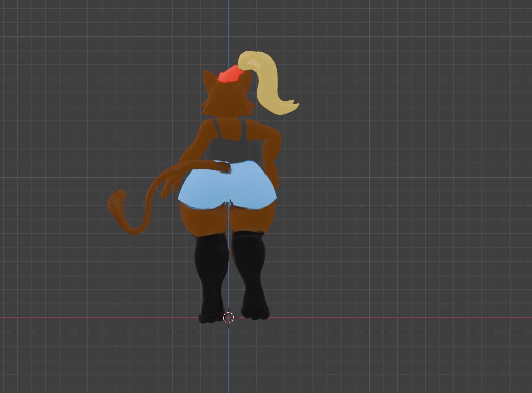Image resolution: width=532 pixels, height=393 pixels.
Task: Click the 3D cursor at the origin
Action: point(229,318)
